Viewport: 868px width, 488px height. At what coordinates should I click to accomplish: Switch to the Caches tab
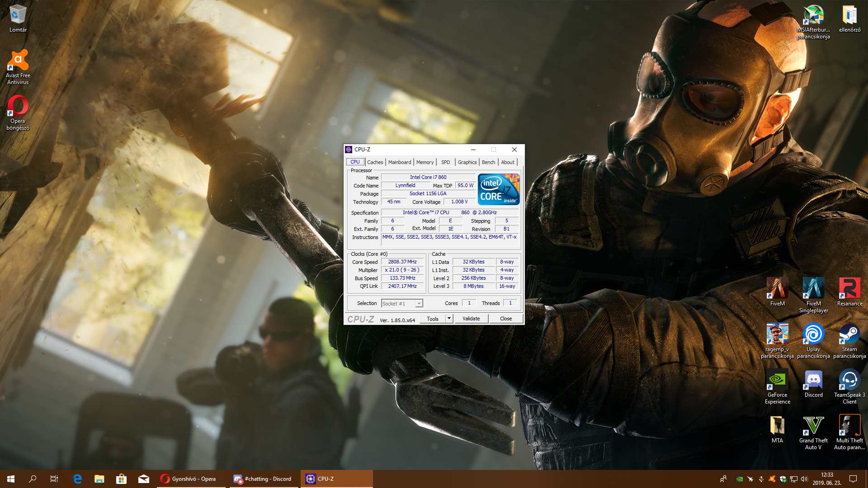pos(375,162)
